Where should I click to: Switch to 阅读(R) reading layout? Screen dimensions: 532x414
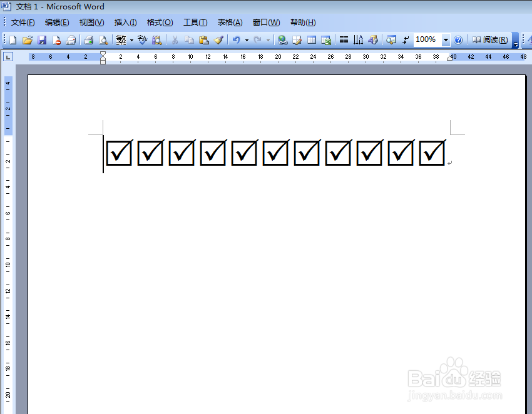[x=490, y=40]
